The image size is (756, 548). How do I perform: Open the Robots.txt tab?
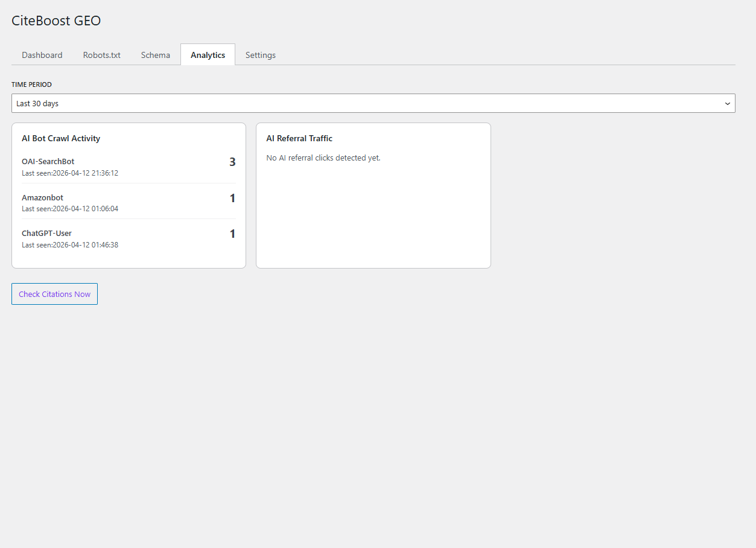101,55
